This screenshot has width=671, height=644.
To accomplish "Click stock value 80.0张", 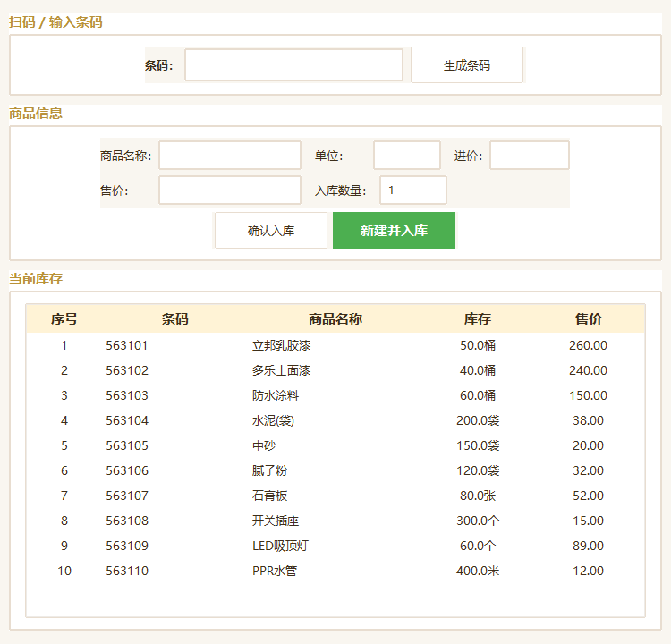I will (478, 496).
